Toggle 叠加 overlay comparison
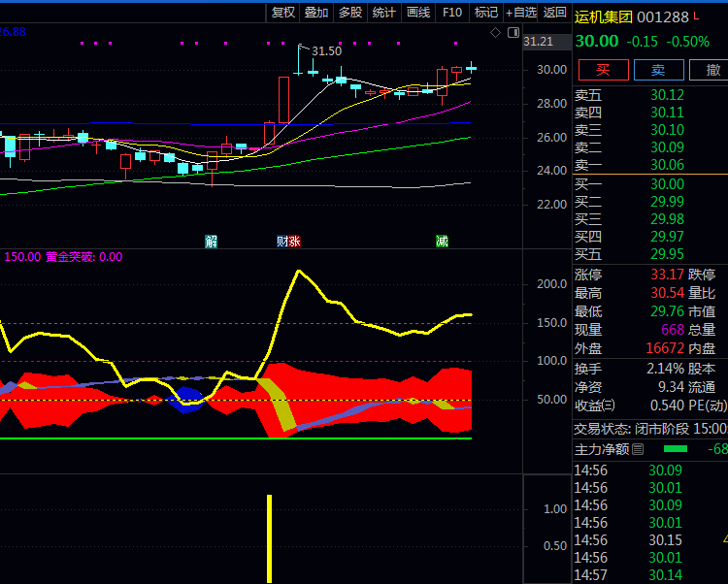This screenshot has height=584, width=728. (x=316, y=13)
